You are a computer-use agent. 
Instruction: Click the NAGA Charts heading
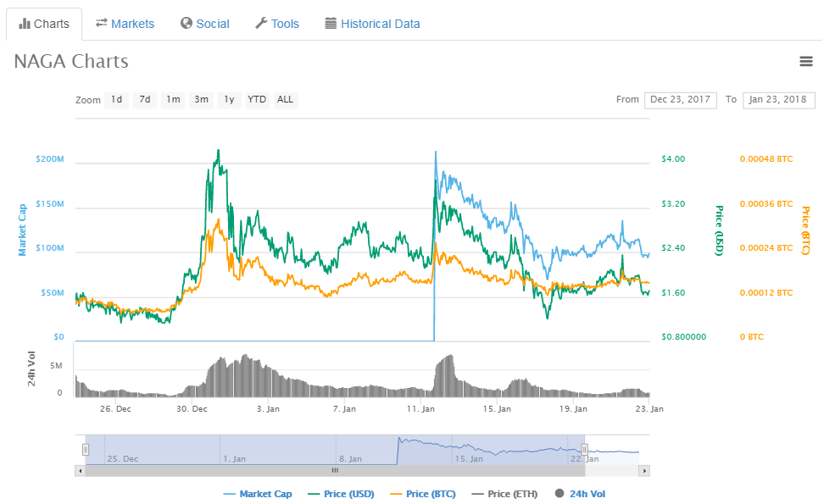(x=71, y=62)
